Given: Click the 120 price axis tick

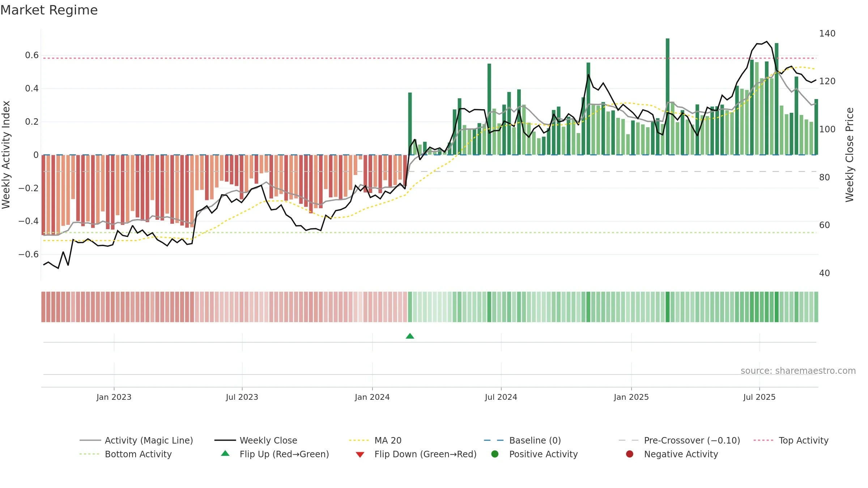Looking at the screenshot, I should click(x=827, y=81).
